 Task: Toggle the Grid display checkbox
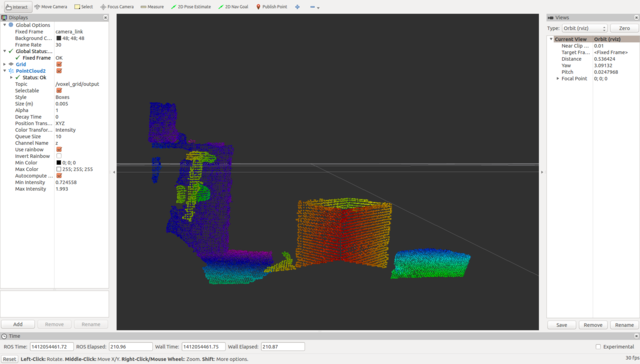[x=59, y=64]
